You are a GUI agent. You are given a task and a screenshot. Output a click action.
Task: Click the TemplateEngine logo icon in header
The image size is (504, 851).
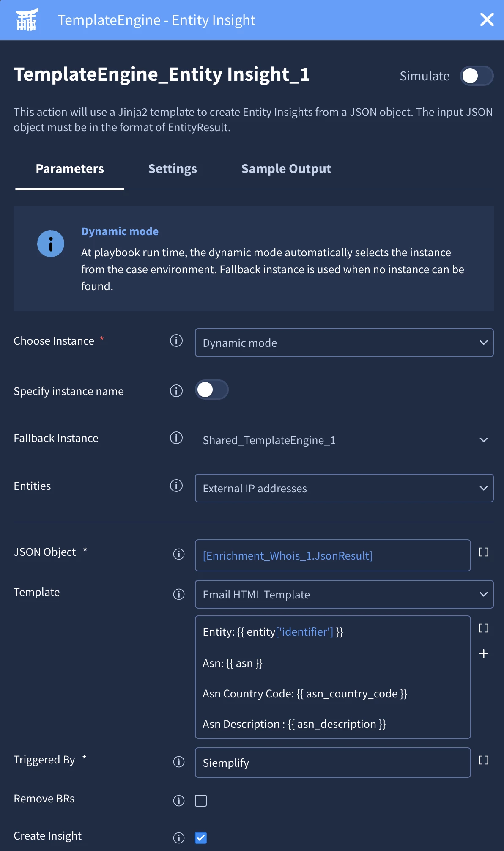click(x=27, y=20)
